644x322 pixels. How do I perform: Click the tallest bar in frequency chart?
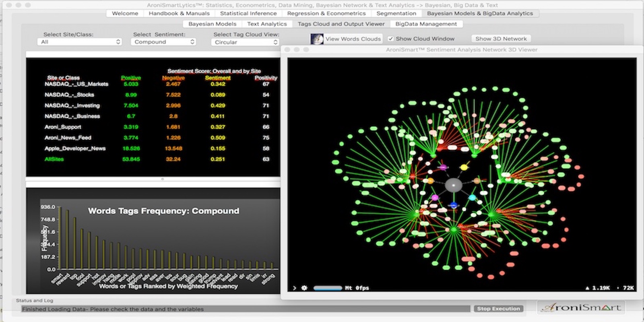pos(60,238)
